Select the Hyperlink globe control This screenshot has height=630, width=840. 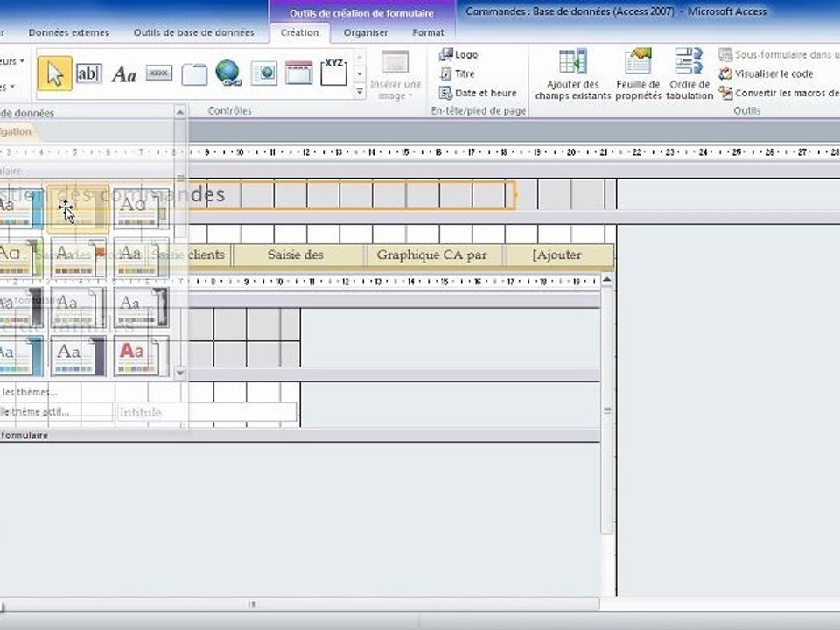point(228,73)
